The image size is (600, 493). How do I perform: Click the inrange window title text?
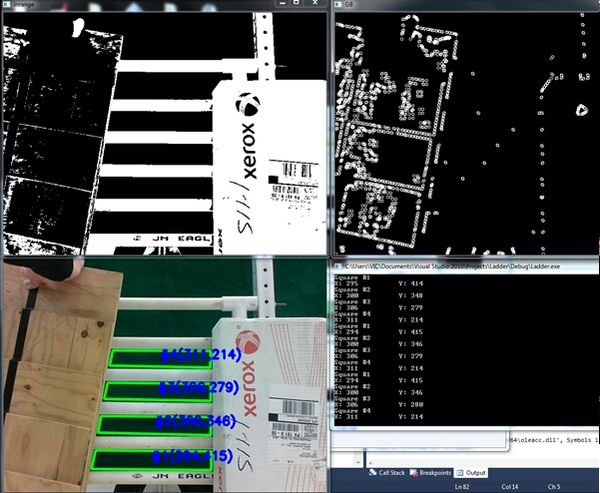click(x=24, y=5)
